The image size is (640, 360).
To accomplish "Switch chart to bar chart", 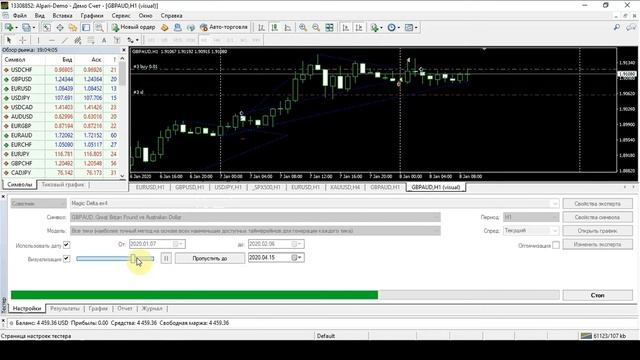I will pyautogui.click(x=261, y=27).
